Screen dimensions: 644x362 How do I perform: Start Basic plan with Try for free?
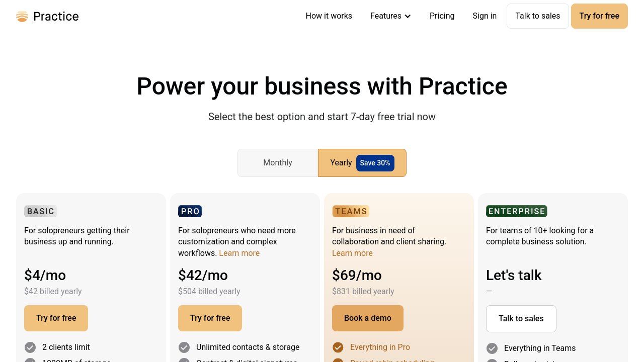(x=56, y=318)
